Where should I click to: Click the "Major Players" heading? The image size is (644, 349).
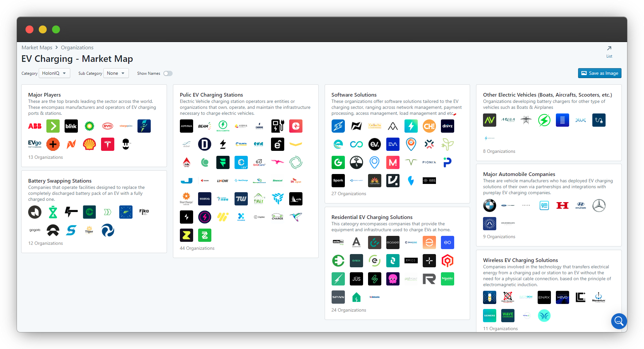[x=44, y=95]
